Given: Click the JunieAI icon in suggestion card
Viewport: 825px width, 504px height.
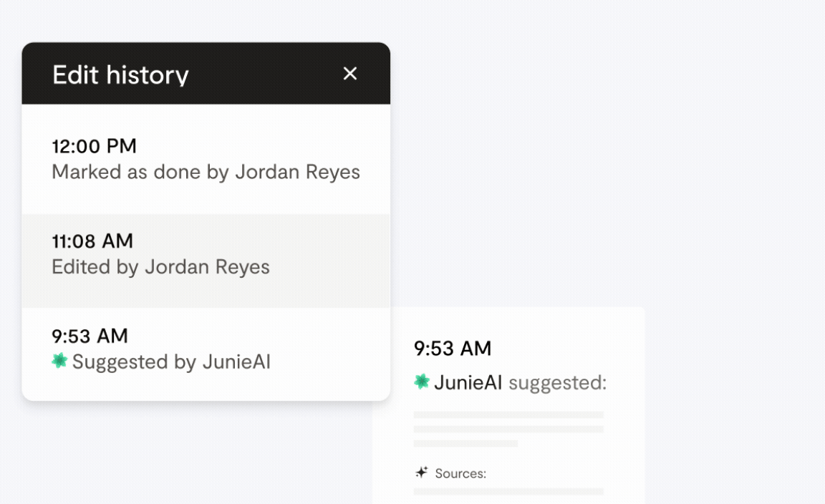Looking at the screenshot, I should tap(422, 382).
